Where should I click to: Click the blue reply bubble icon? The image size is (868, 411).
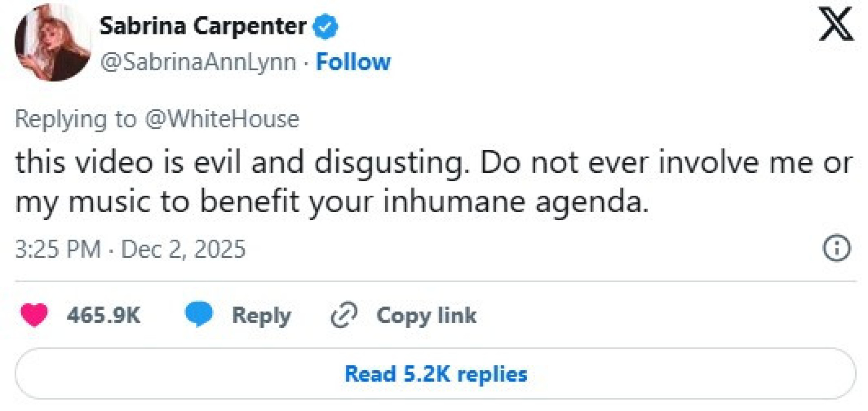coord(198,314)
